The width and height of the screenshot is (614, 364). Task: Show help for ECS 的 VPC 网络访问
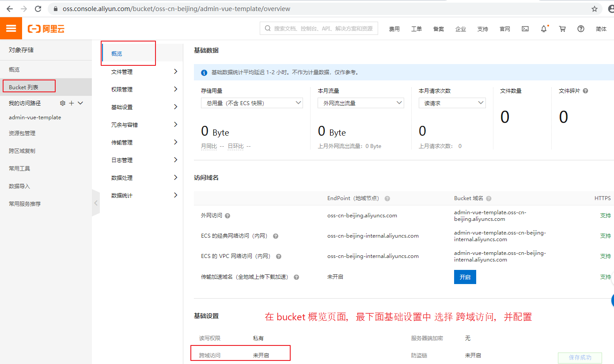[x=279, y=257]
